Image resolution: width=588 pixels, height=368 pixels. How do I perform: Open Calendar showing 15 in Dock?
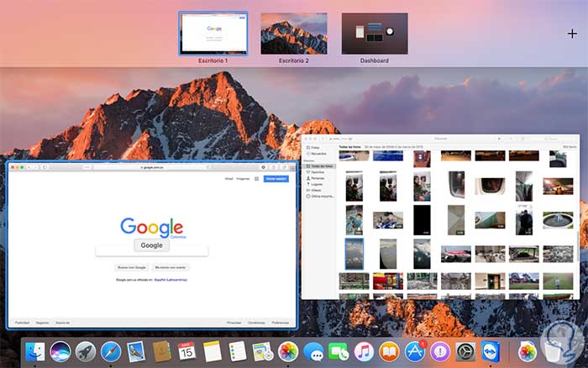click(x=186, y=351)
